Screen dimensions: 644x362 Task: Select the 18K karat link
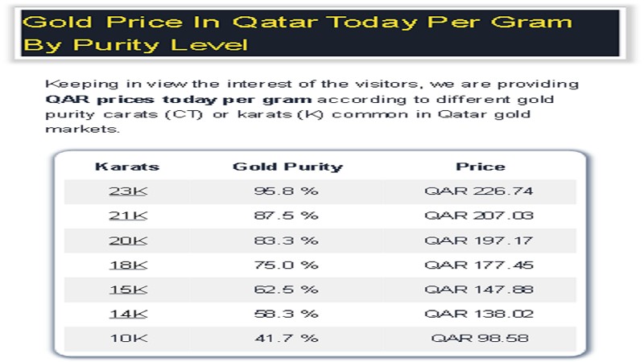coord(127,265)
